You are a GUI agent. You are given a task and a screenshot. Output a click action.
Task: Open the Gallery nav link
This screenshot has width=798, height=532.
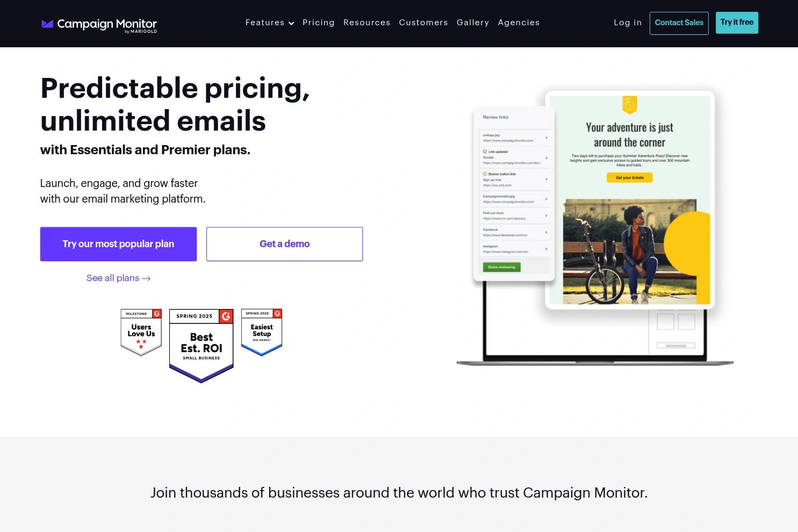point(473,23)
